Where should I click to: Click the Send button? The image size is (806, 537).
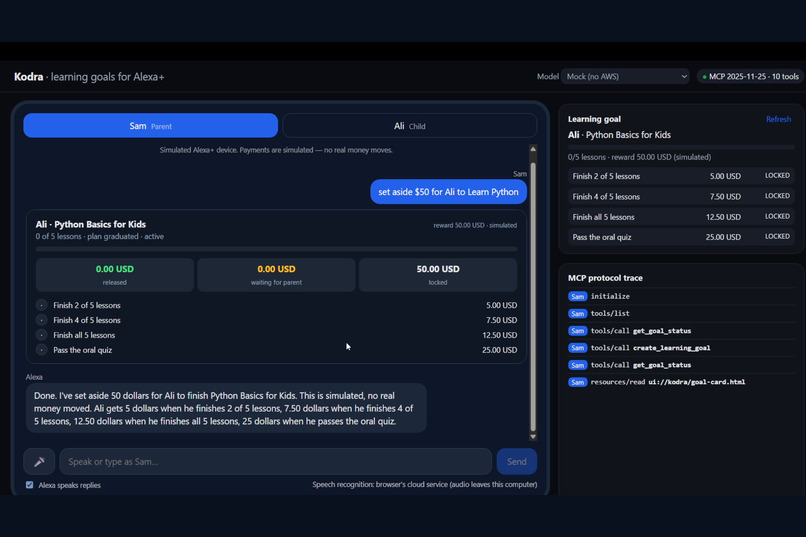tap(517, 461)
